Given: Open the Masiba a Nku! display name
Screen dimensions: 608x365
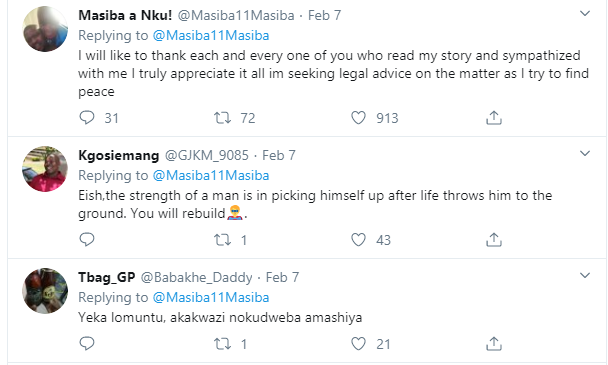Looking at the screenshot, I should click(x=125, y=15).
